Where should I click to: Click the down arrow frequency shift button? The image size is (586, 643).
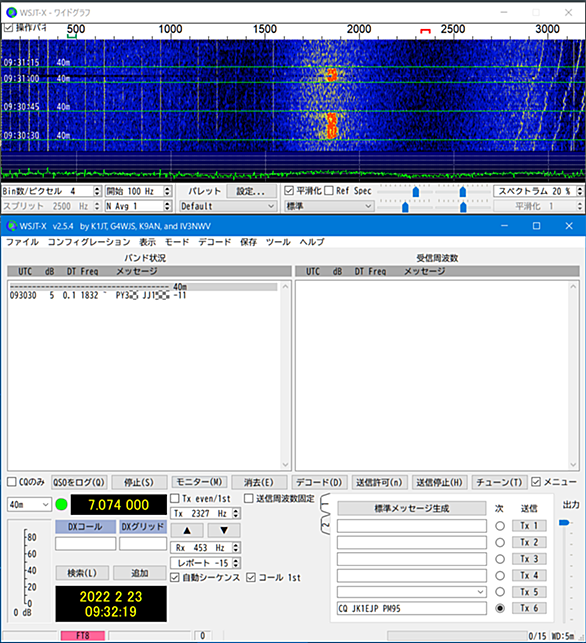tap(224, 530)
